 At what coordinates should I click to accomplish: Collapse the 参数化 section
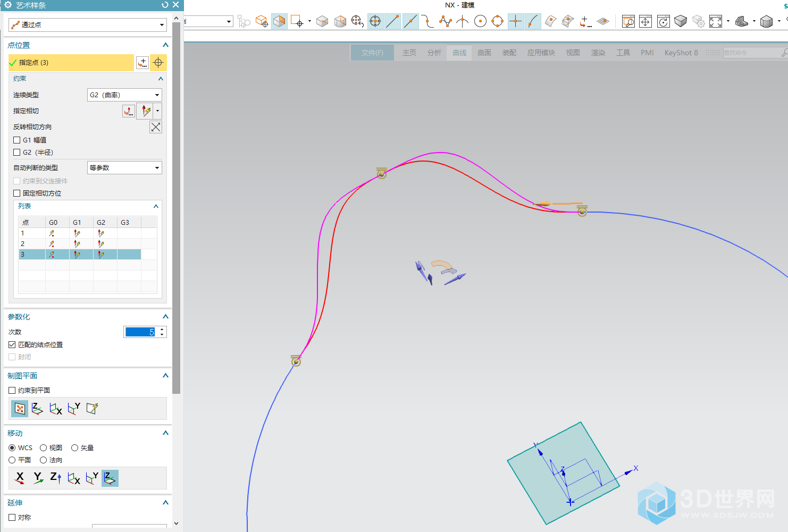[x=165, y=317]
